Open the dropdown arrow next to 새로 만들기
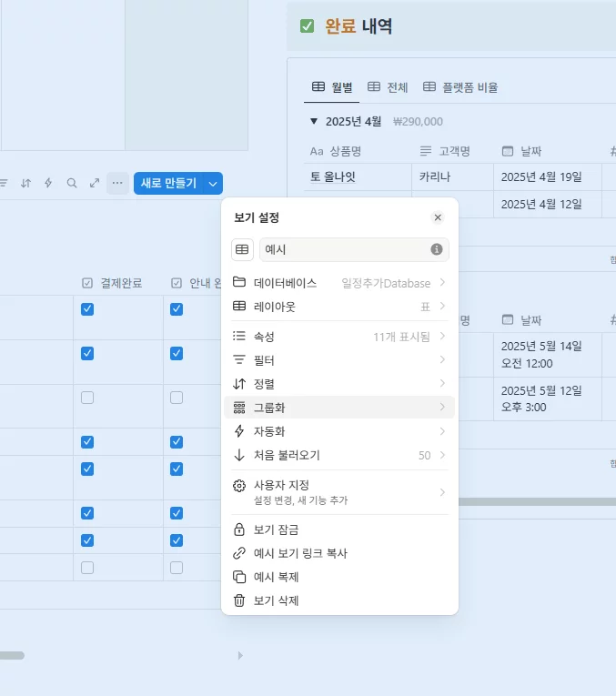616x696 pixels. pos(213,183)
